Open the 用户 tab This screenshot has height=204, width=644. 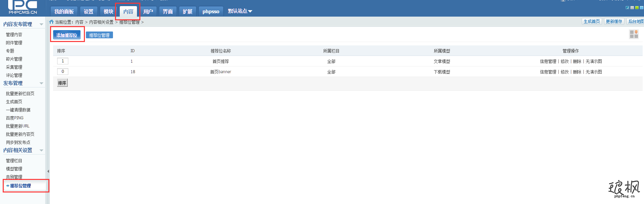[148, 12]
